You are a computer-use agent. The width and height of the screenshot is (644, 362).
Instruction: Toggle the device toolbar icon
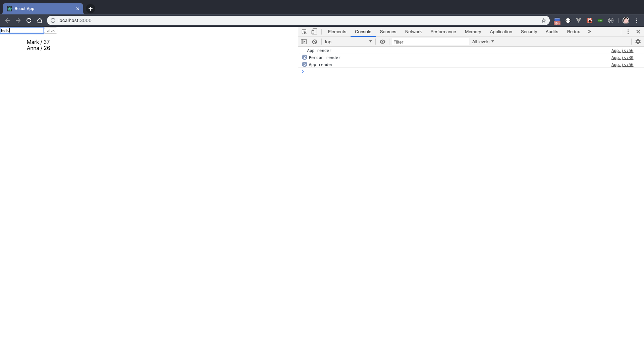coord(314,32)
